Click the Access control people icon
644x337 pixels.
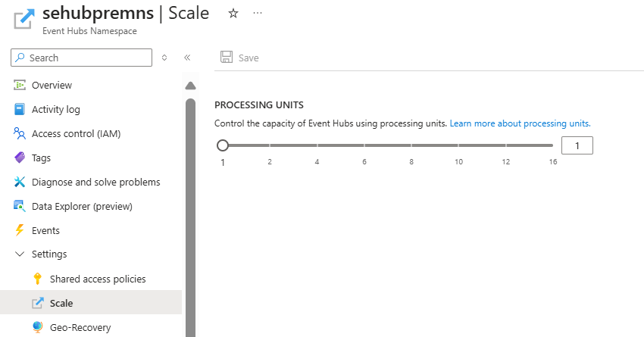pos(20,134)
